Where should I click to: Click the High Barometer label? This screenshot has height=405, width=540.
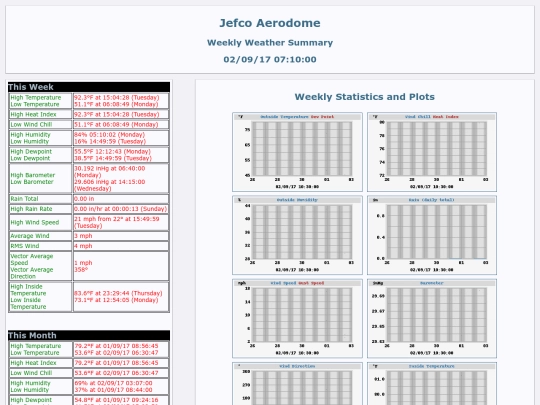[33, 175]
